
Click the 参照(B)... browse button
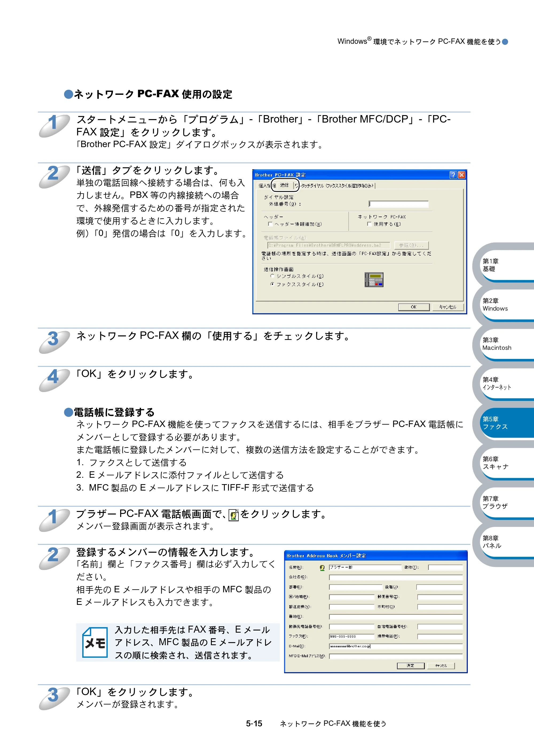click(411, 245)
